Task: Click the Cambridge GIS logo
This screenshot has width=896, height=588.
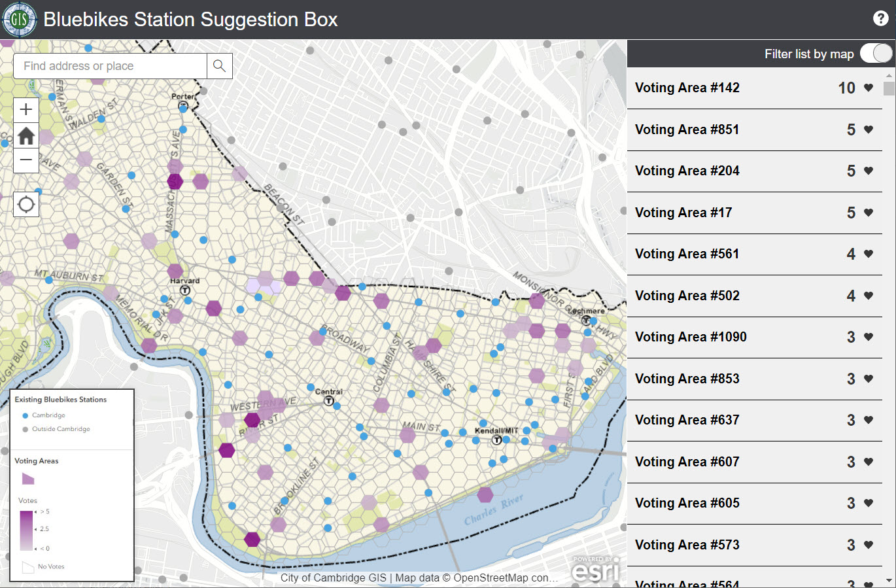Action: coord(20,20)
